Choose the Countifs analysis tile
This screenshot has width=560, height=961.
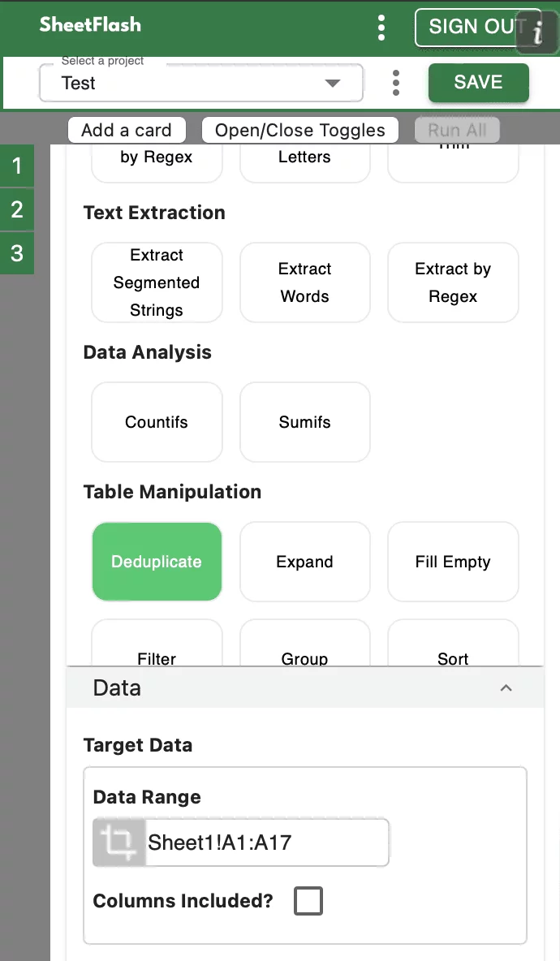pyautogui.click(x=157, y=422)
